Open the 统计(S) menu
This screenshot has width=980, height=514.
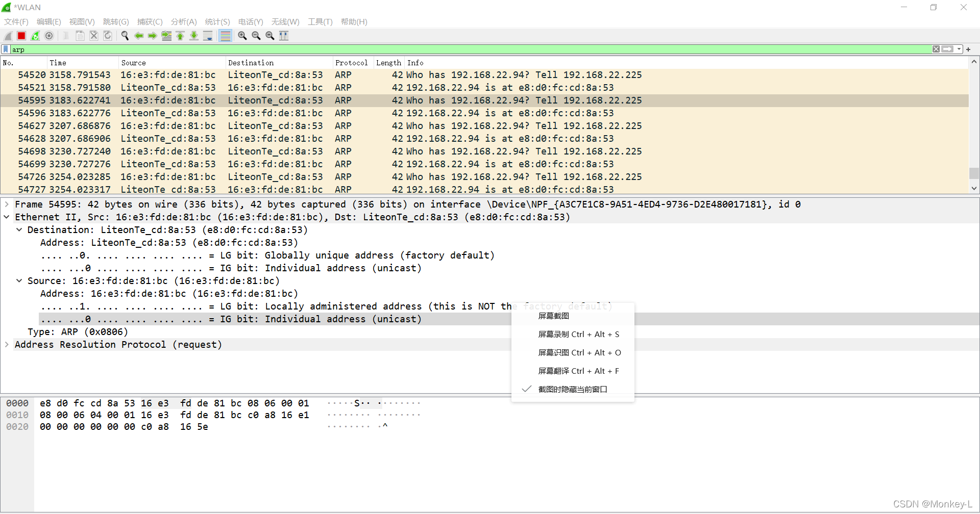point(217,22)
